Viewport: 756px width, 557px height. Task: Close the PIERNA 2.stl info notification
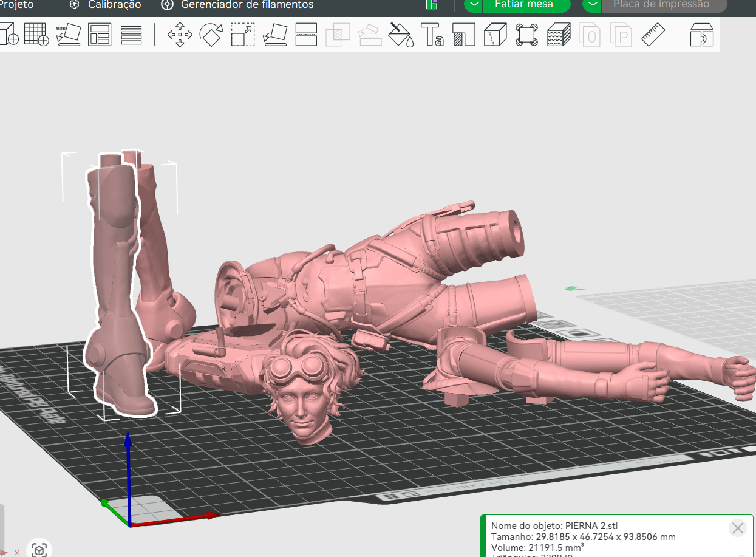tap(738, 528)
